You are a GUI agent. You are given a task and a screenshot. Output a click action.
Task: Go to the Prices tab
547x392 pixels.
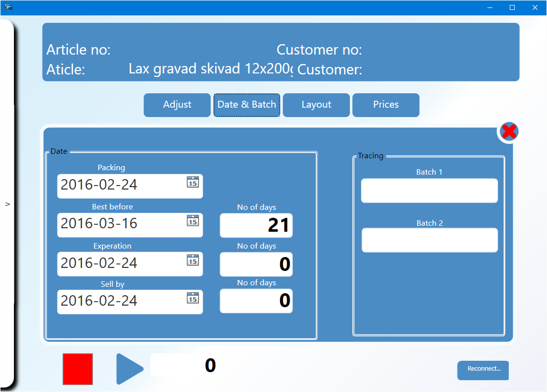386,105
